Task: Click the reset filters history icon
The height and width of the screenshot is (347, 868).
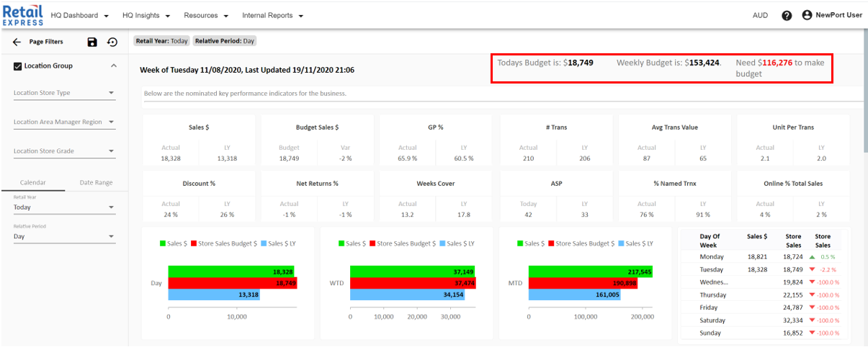Action: tap(112, 42)
